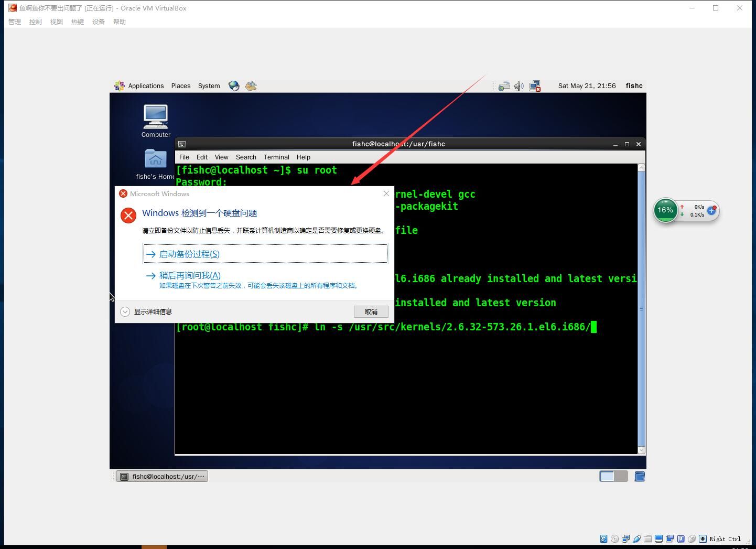Image resolution: width=756 pixels, height=549 pixels.
Task: Open VirtualBox 控制 menu
Action: click(x=36, y=21)
